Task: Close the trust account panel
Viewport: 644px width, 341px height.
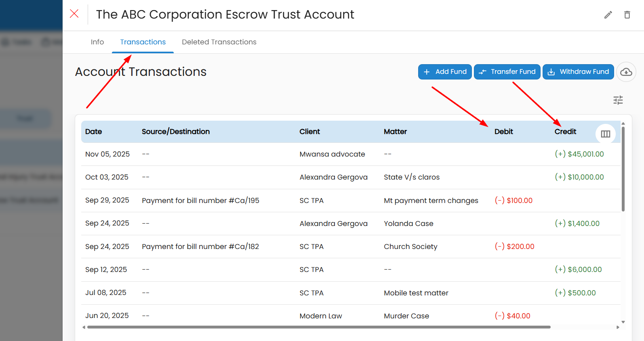Action: [74, 14]
